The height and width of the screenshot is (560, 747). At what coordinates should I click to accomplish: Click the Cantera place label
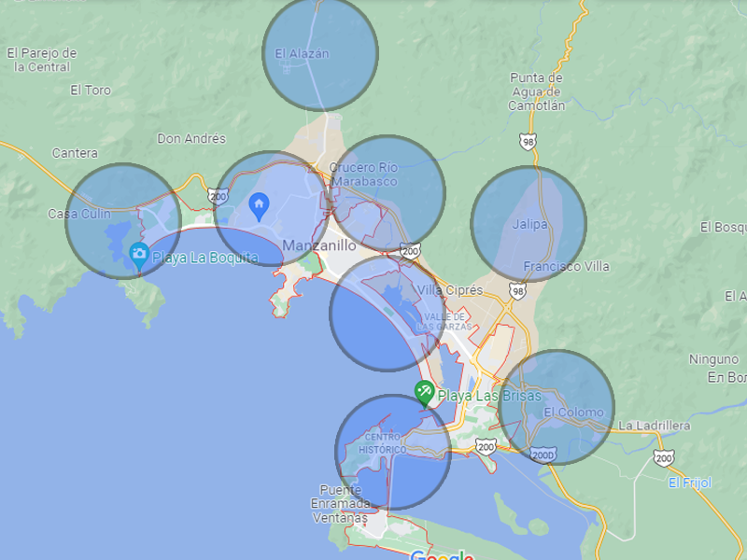(75, 153)
